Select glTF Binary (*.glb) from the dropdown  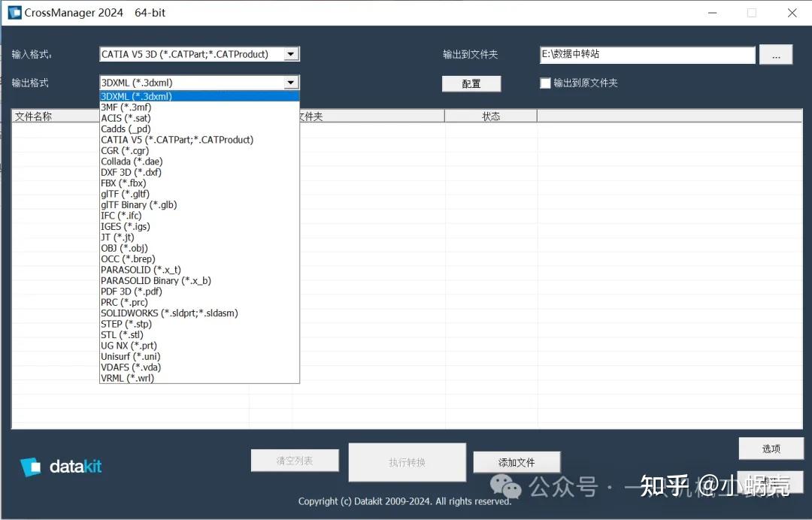click(x=139, y=204)
